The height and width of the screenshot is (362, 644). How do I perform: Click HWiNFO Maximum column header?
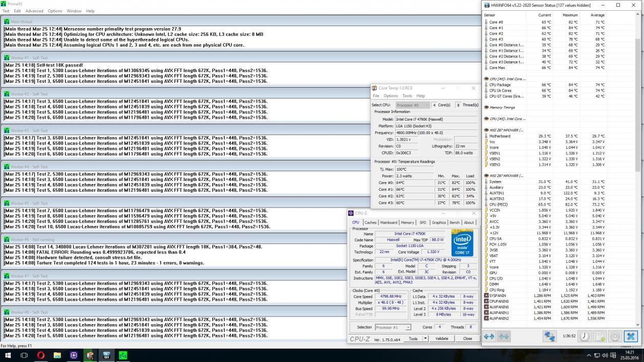click(x=570, y=15)
